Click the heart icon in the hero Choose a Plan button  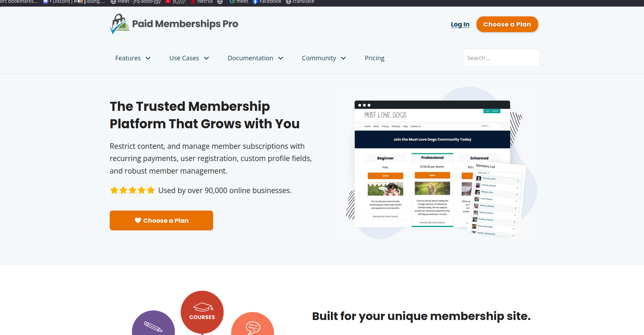point(138,220)
